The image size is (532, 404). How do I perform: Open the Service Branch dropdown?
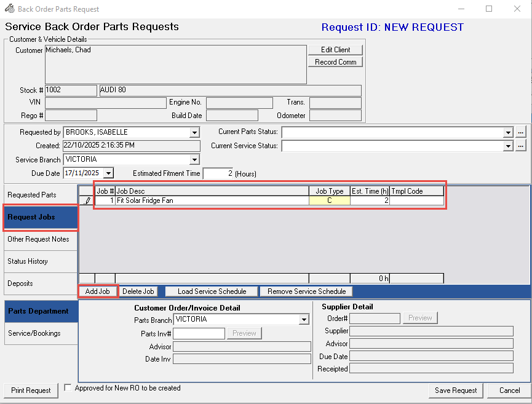194,160
